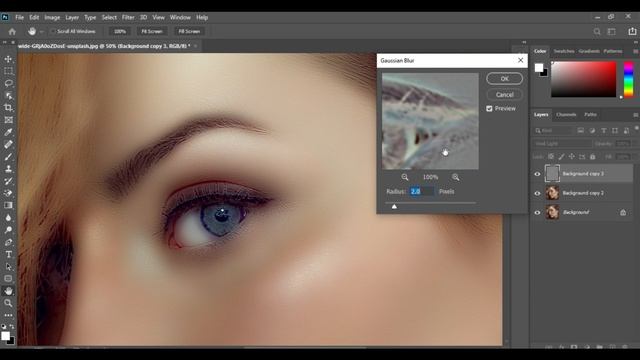Select the Gradient tool
Screen dimensions: 640x360
8,205
